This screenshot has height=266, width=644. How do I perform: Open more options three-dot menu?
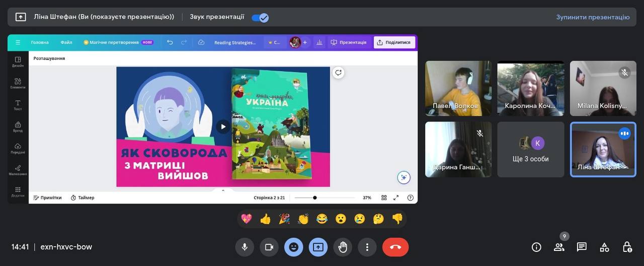coord(367,247)
